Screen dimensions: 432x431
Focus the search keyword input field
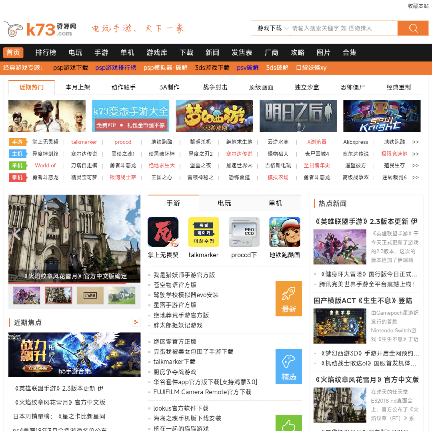click(343, 28)
